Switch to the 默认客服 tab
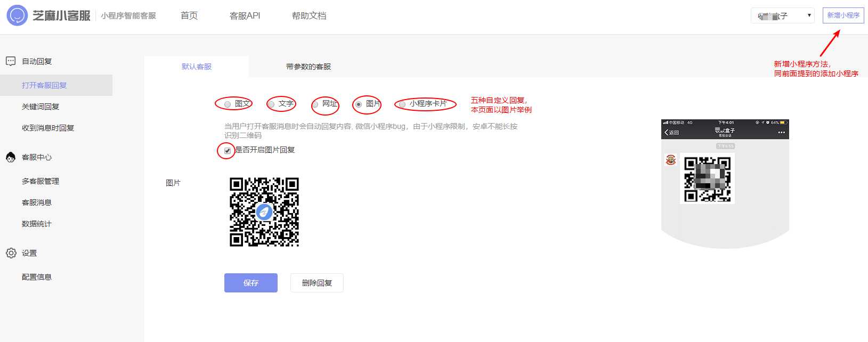 (197, 67)
